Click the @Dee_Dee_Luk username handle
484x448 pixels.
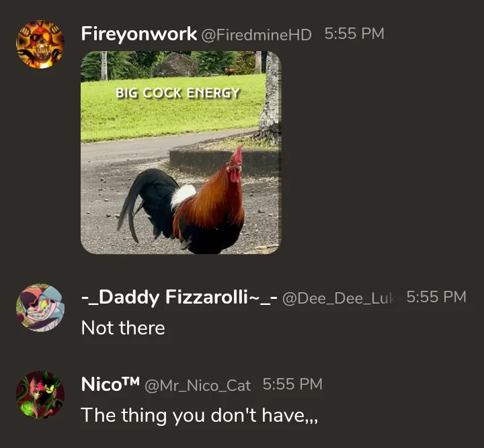click(339, 298)
